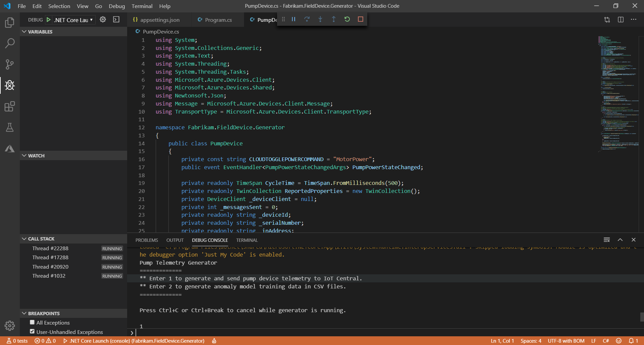The image size is (644, 345).
Task: Open the Extensions view
Action: [10, 107]
